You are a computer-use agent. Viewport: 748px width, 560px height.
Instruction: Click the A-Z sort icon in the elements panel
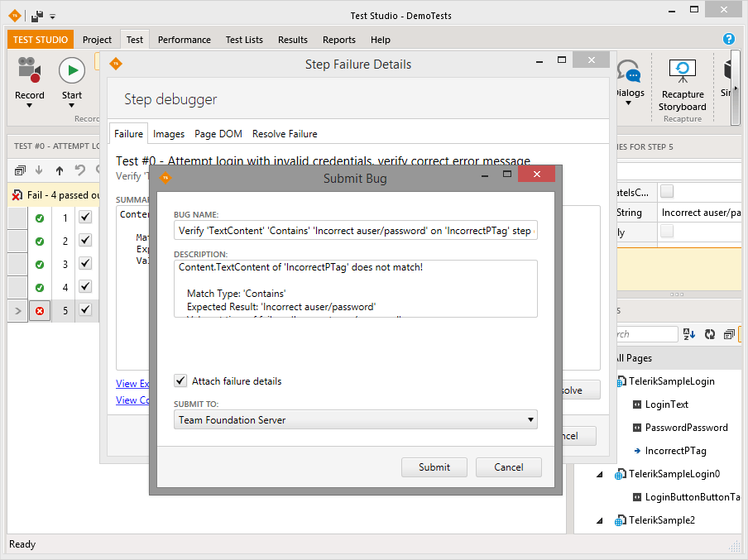tap(689, 334)
